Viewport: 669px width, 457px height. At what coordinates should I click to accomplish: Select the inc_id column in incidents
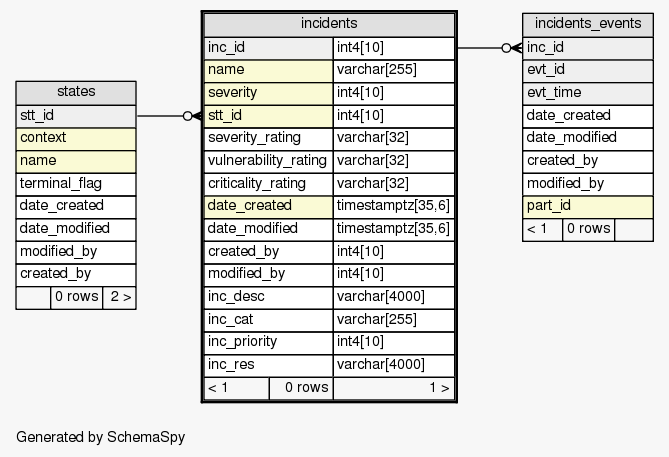click(268, 47)
